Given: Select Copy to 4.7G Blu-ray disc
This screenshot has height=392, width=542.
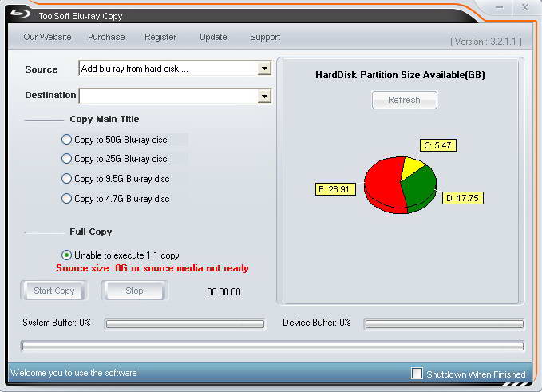Looking at the screenshot, I should pos(116,199).
